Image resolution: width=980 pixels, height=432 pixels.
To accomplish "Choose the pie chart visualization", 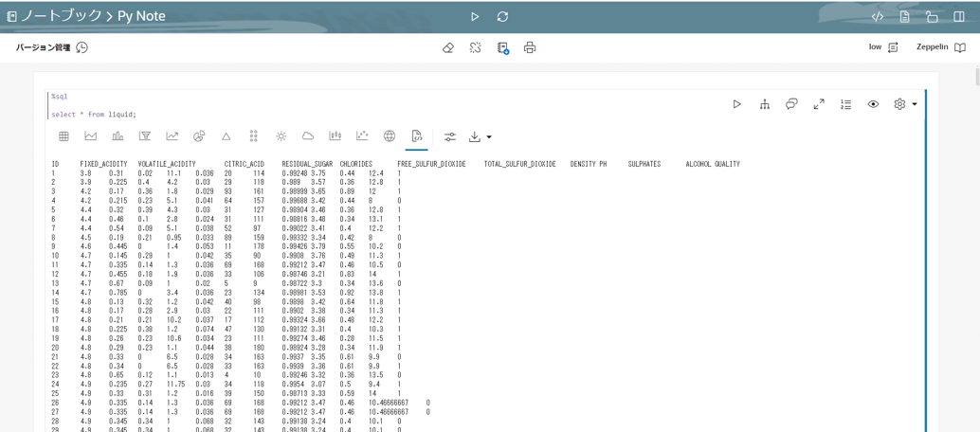I will [x=199, y=136].
